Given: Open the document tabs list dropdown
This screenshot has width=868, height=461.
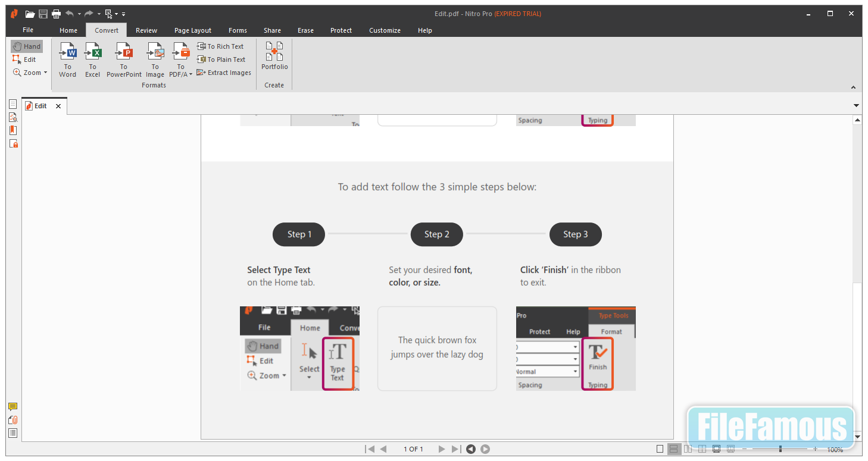Looking at the screenshot, I should pyautogui.click(x=856, y=106).
